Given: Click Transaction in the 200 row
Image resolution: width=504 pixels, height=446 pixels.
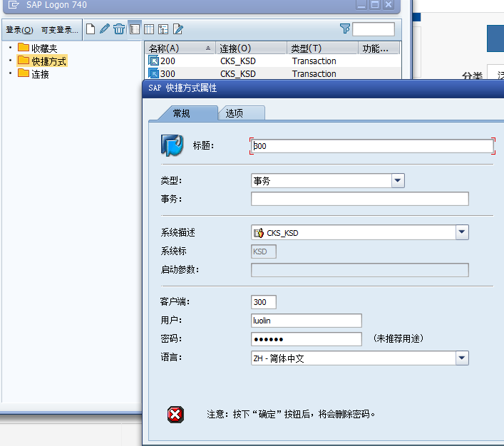Looking at the screenshot, I should (314, 61).
